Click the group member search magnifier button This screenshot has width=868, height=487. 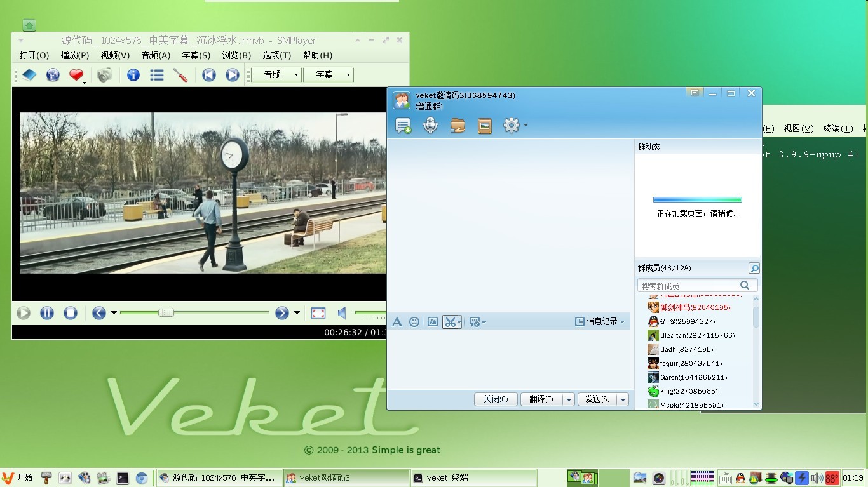pyautogui.click(x=754, y=268)
